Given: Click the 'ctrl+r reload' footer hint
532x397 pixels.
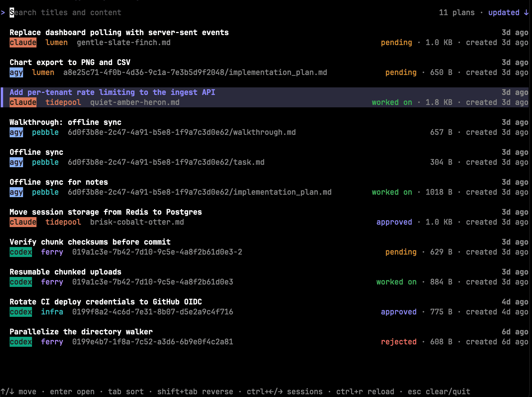Looking at the screenshot, I should pos(365,391).
